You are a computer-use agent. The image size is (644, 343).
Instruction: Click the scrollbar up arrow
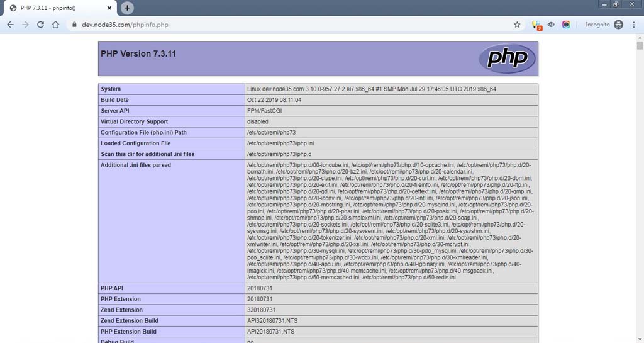click(640, 37)
